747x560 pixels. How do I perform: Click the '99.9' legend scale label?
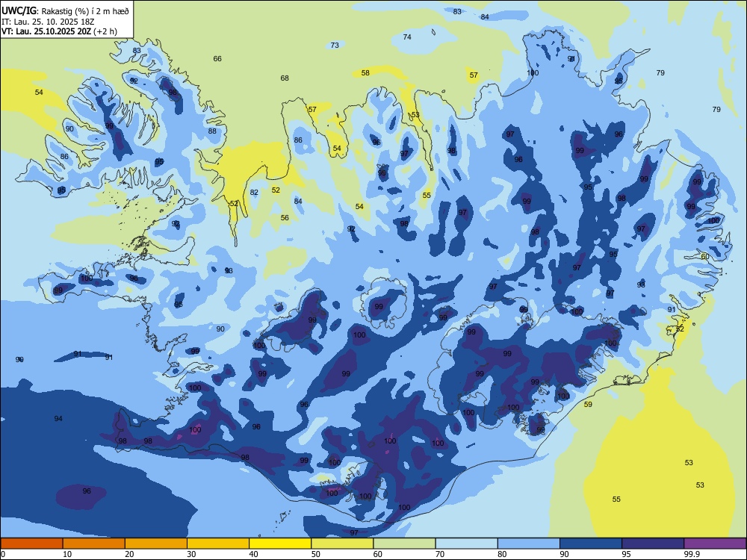tap(691, 554)
